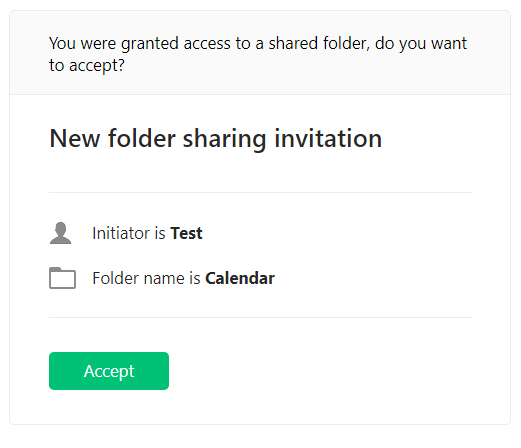Screen dimensions: 521x448
Task: Select the bold folder name Calendar
Action: (x=240, y=278)
